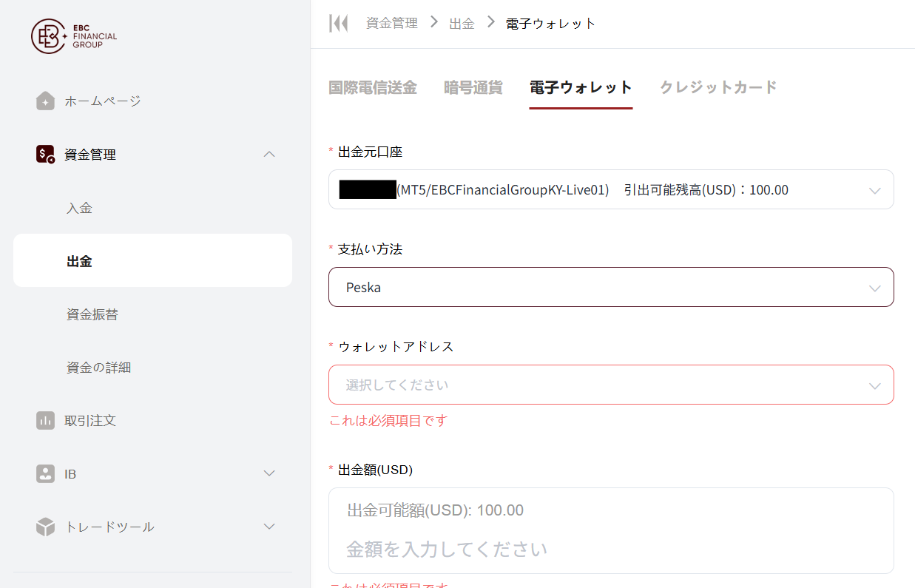Open the 出金元口座 account dropdown
Viewport: 915px width, 588px height.
[611, 190]
